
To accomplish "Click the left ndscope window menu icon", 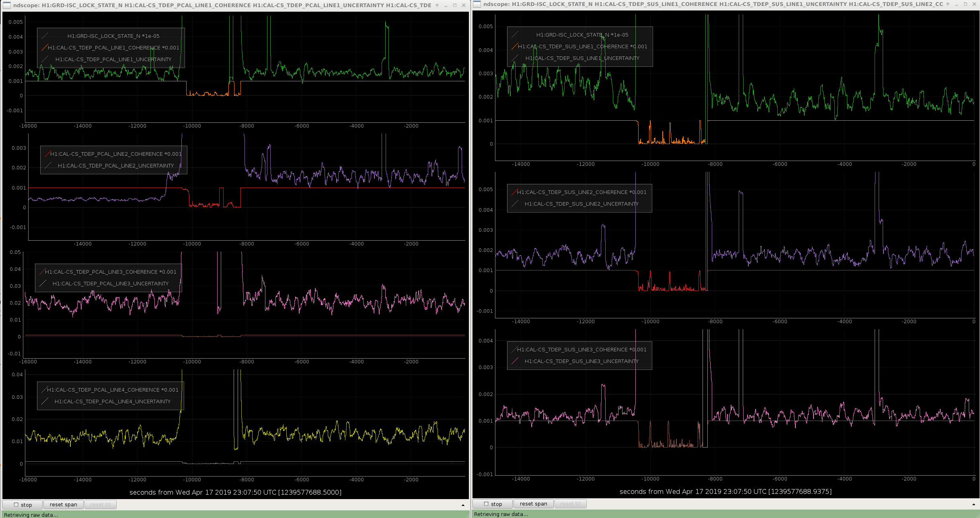I will (x=7, y=5).
